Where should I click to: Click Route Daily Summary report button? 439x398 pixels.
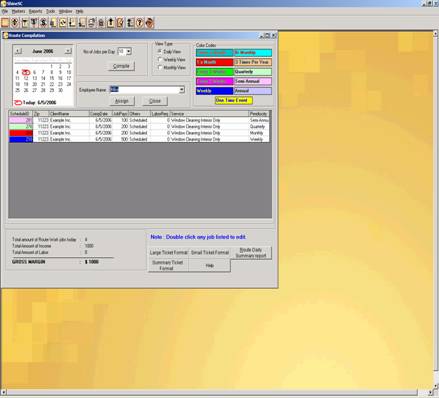tap(251, 253)
